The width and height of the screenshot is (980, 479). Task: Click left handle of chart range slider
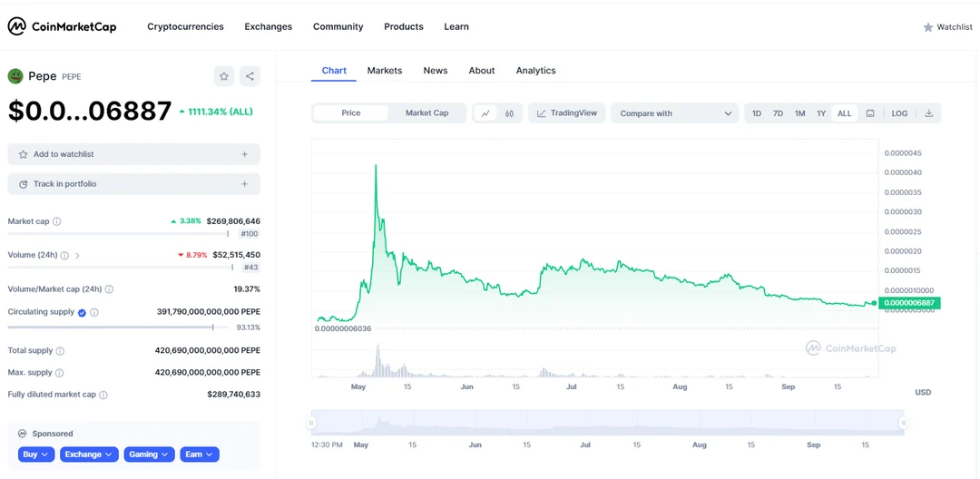coord(311,423)
